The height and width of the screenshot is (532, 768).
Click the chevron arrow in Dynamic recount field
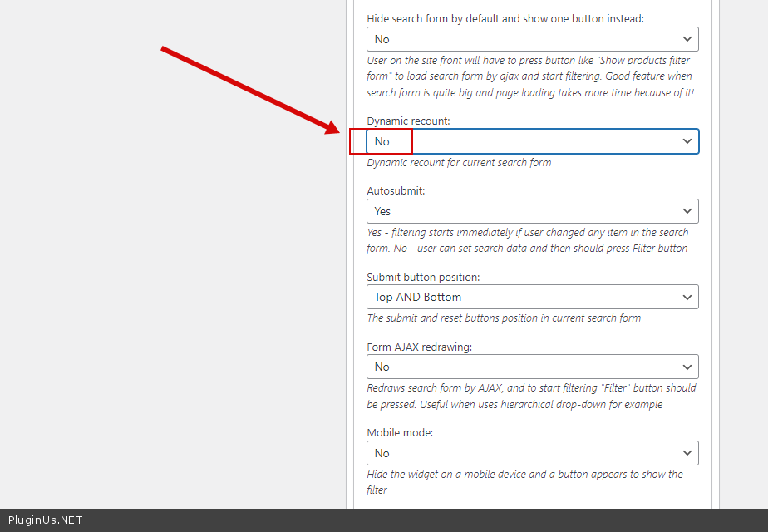pos(687,141)
